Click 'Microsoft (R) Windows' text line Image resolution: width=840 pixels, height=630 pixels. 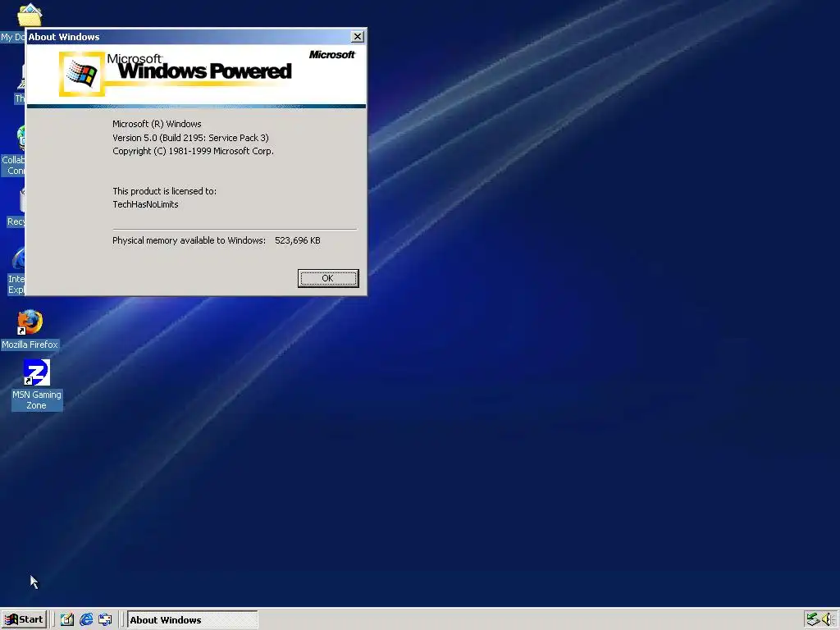157,124
